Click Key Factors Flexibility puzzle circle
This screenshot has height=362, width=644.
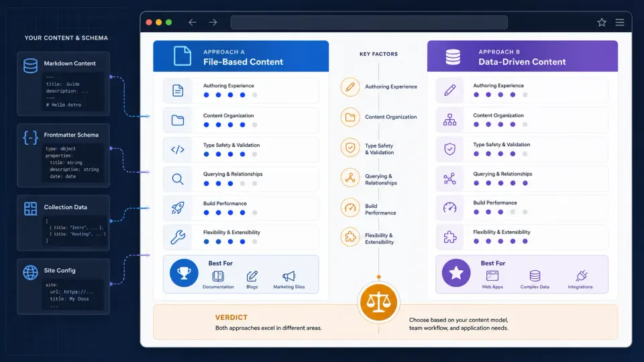350,237
